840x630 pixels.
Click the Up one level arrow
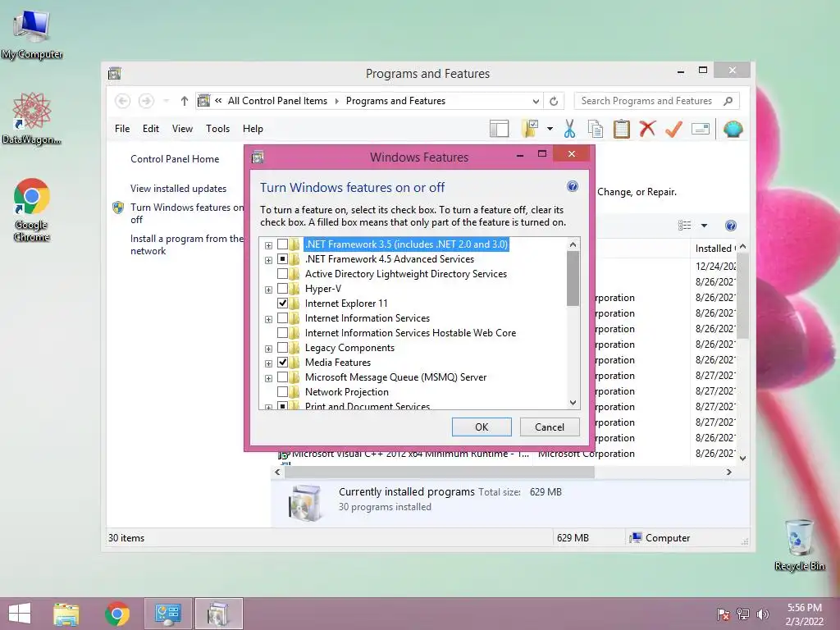coord(185,101)
